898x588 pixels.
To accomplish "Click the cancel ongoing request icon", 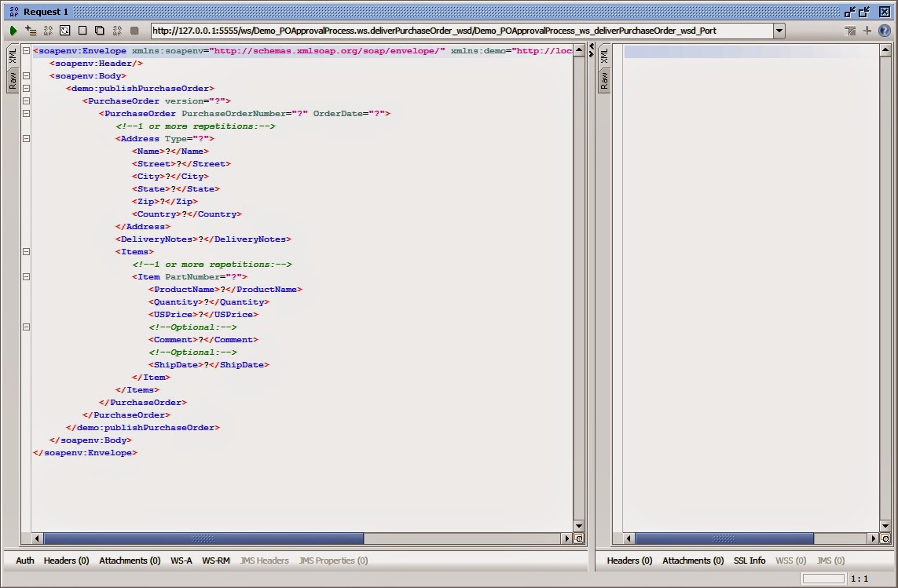I will [135, 30].
